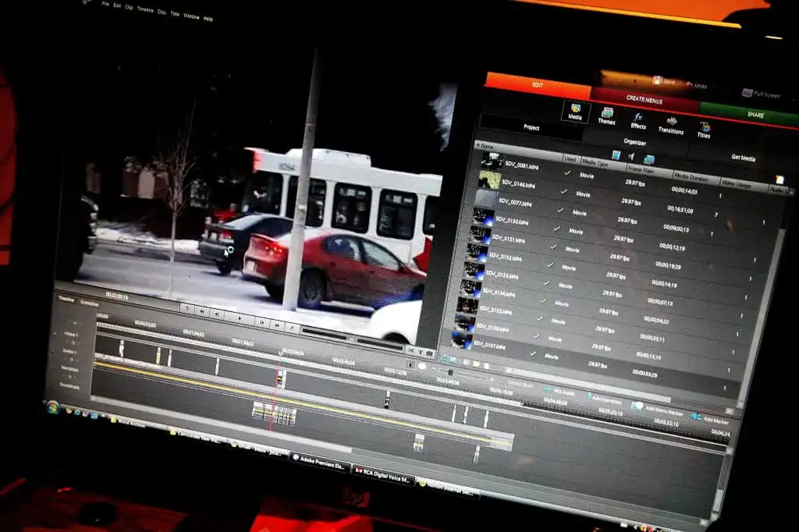Switch to Adobe Premiere Elements taskbar button

pyautogui.click(x=320, y=462)
